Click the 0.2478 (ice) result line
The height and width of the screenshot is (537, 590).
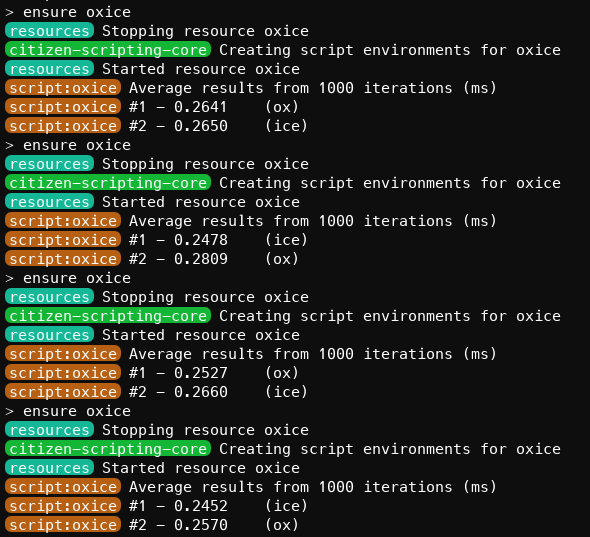[157, 240]
